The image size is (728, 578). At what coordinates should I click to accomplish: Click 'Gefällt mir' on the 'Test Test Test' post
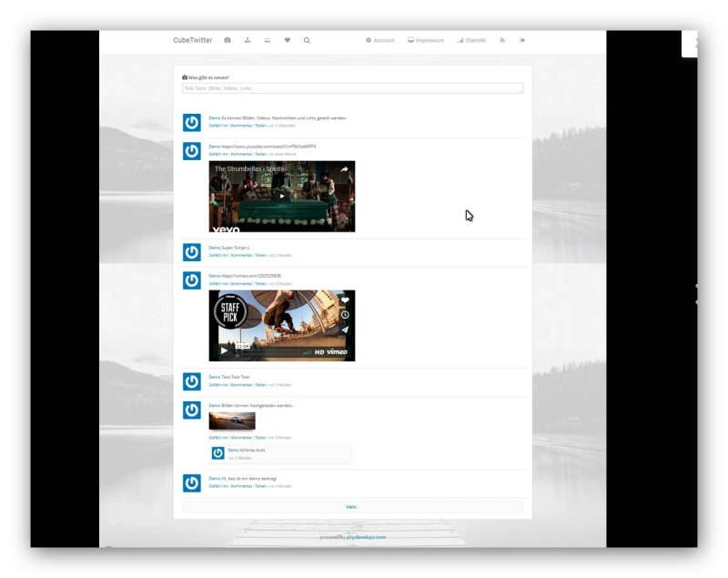click(218, 385)
